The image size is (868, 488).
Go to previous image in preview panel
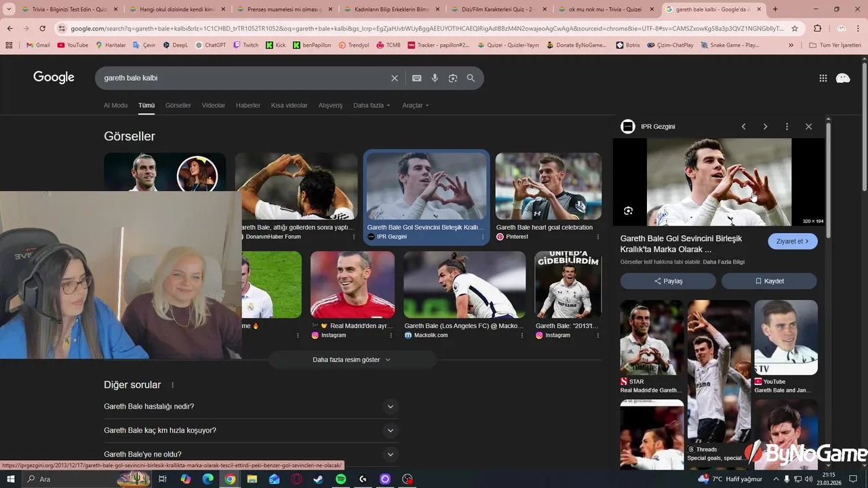click(743, 127)
